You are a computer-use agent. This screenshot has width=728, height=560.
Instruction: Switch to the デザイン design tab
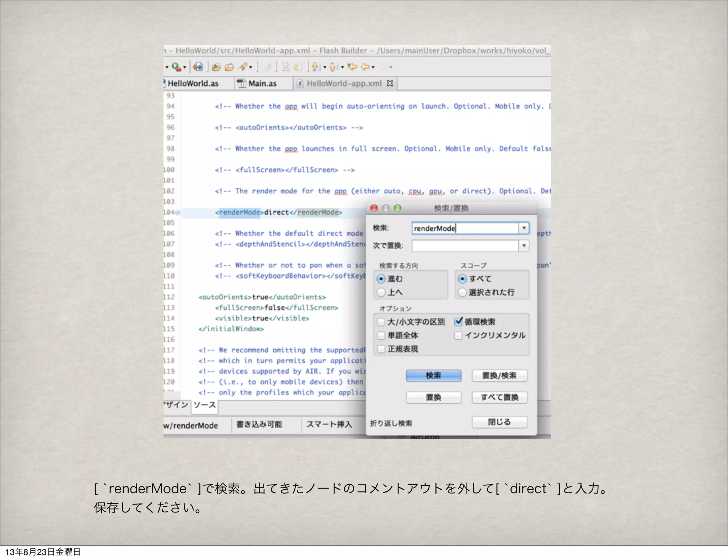[x=176, y=405]
